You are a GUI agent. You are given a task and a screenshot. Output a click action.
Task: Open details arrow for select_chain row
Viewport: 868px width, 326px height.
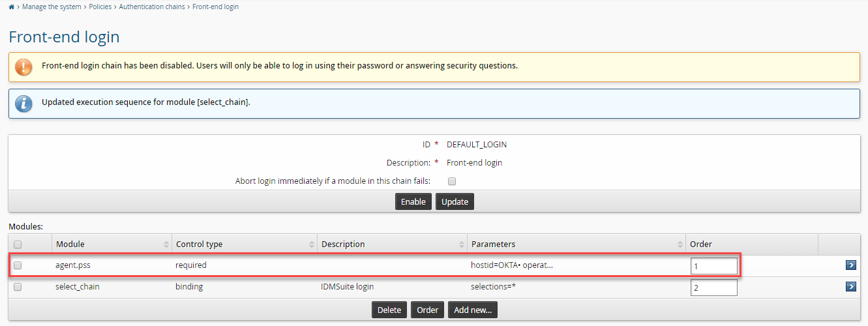click(850, 287)
